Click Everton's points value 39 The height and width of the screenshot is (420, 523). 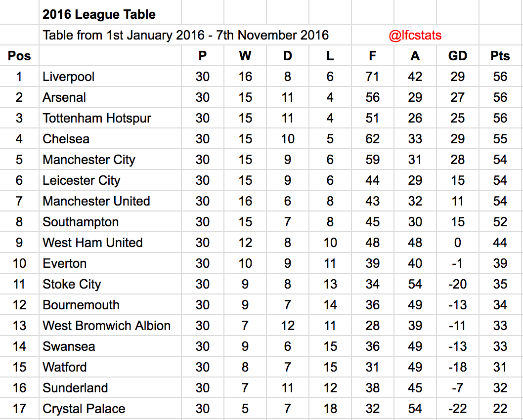(500, 263)
